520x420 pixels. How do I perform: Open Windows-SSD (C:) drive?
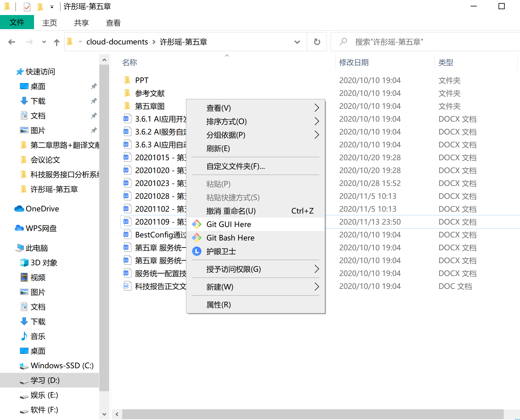click(57, 366)
